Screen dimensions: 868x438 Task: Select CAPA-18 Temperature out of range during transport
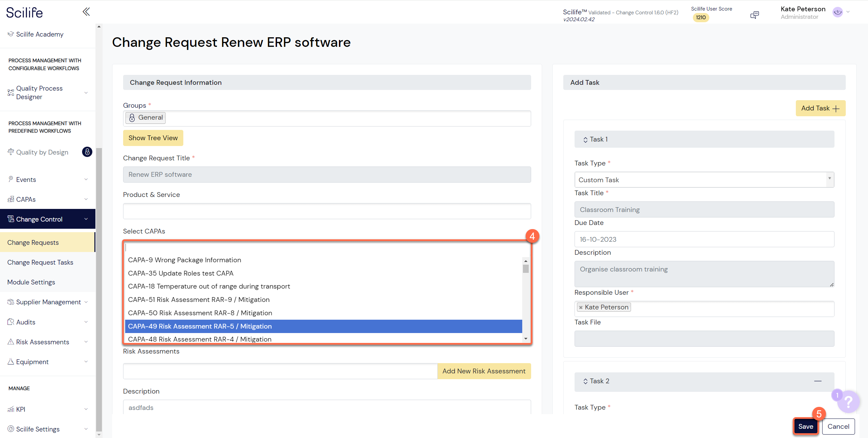click(324, 286)
